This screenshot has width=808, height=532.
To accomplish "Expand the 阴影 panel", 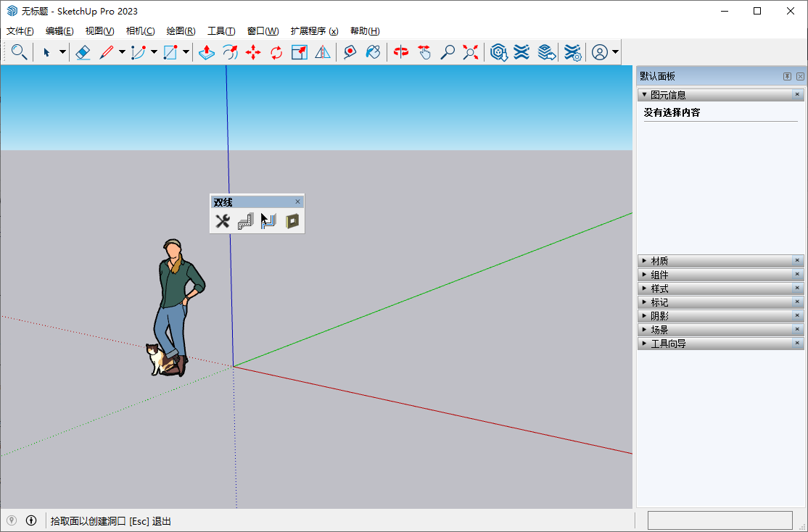I will click(659, 316).
